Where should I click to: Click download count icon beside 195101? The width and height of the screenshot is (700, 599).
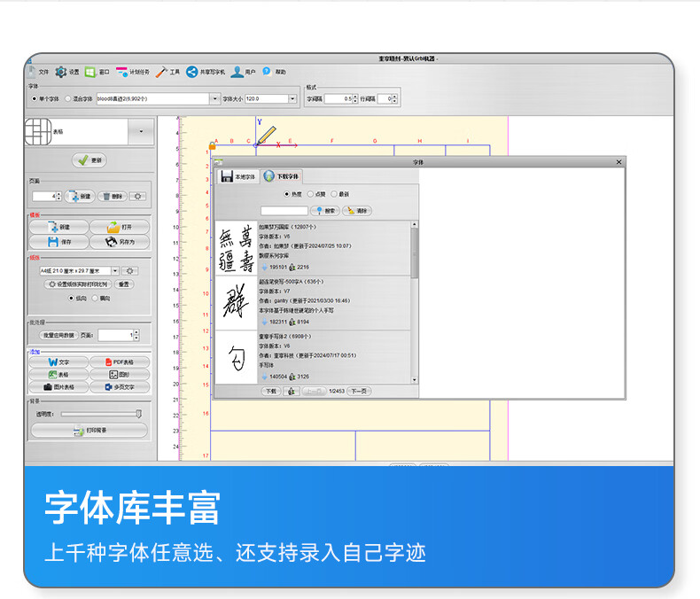264,267
